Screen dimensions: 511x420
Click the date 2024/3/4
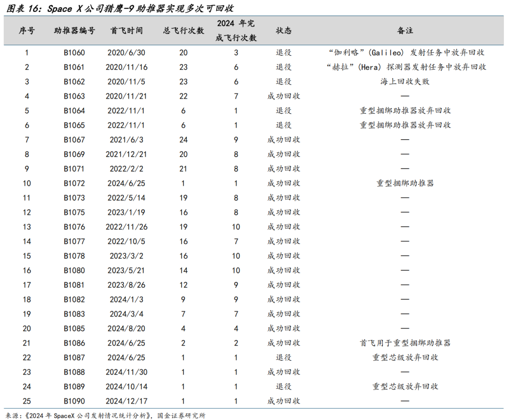click(x=126, y=314)
